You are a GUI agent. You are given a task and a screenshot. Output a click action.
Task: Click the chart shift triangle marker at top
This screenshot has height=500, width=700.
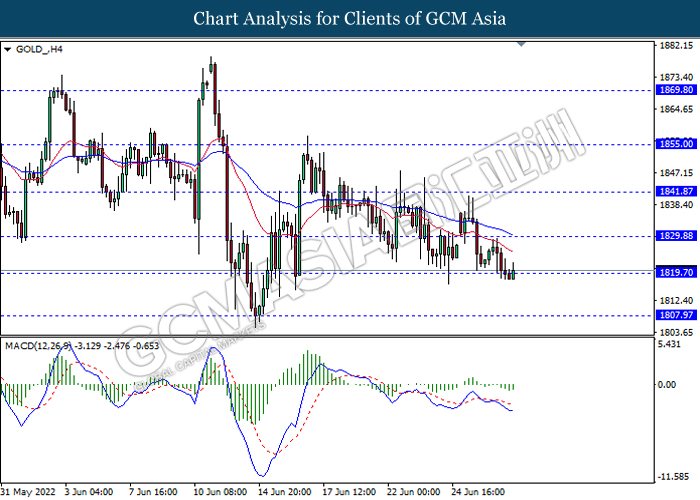(521, 44)
